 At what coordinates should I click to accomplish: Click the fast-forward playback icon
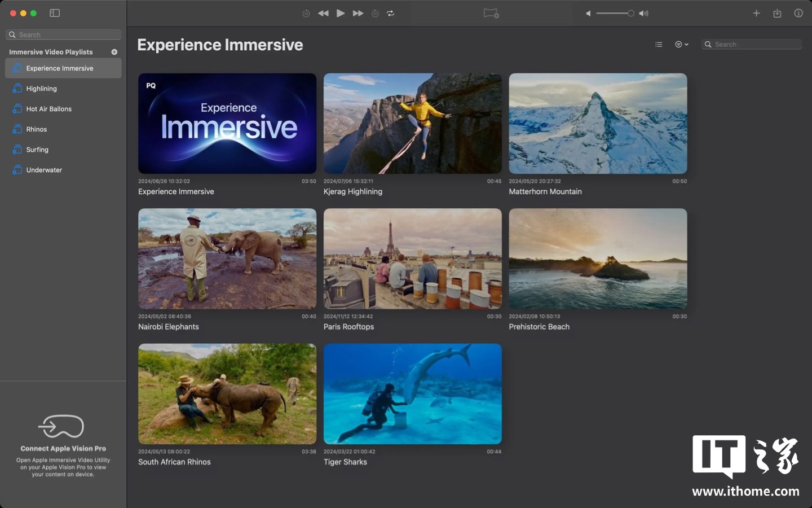click(358, 13)
